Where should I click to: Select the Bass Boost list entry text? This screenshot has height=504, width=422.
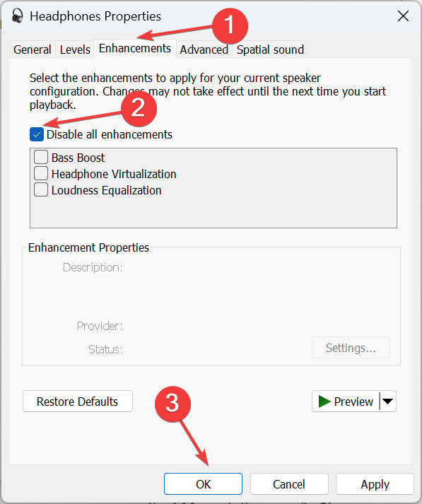78,158
